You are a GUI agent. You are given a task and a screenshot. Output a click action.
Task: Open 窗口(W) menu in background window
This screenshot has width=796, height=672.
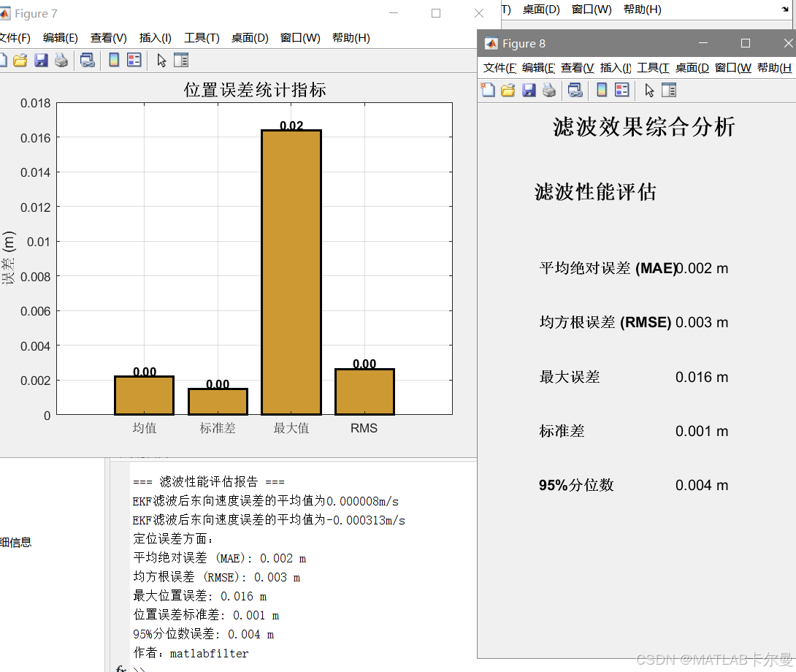coord(592,9)
